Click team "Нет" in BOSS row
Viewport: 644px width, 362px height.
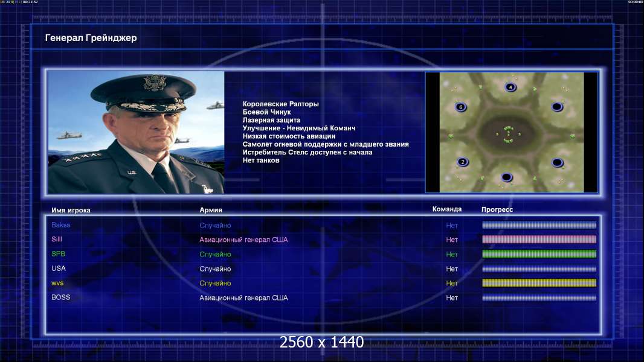452,298
